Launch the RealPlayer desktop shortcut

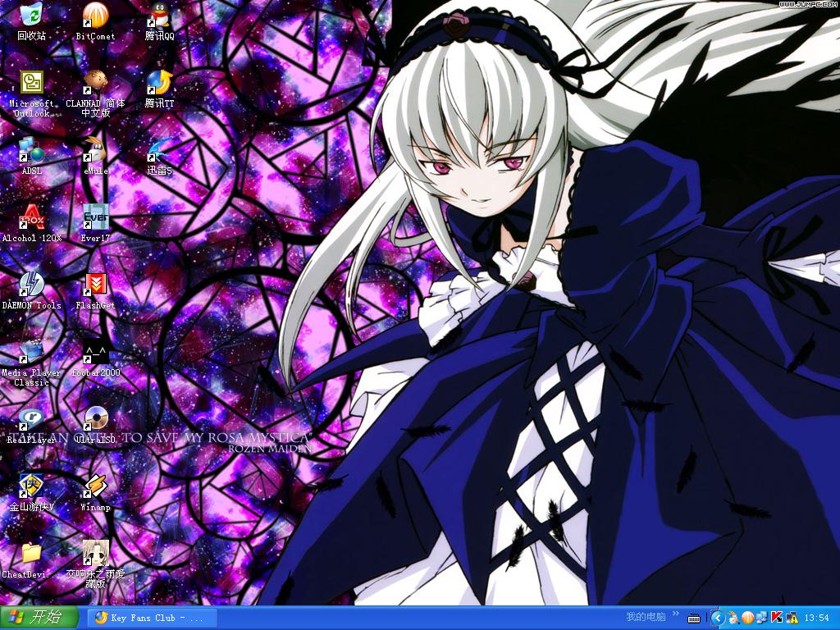click(x=32, y=426)
